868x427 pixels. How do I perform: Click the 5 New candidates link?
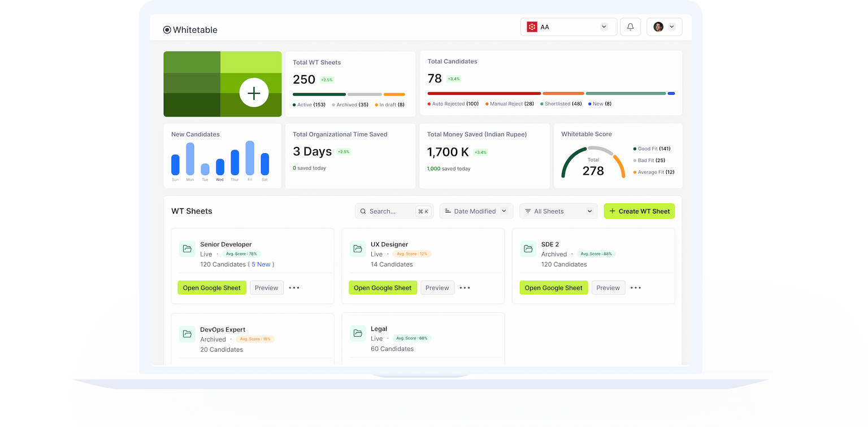tap(261, 264)
